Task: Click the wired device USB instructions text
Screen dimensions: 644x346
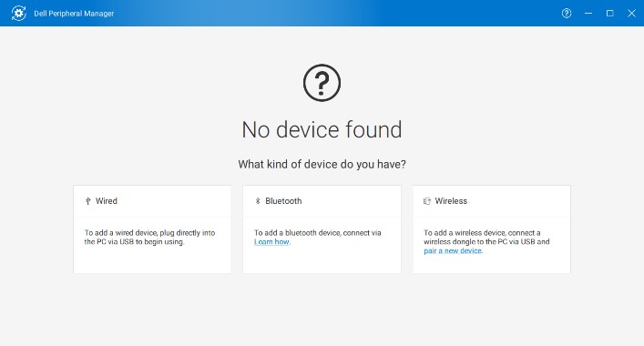Action: point(150,238)
